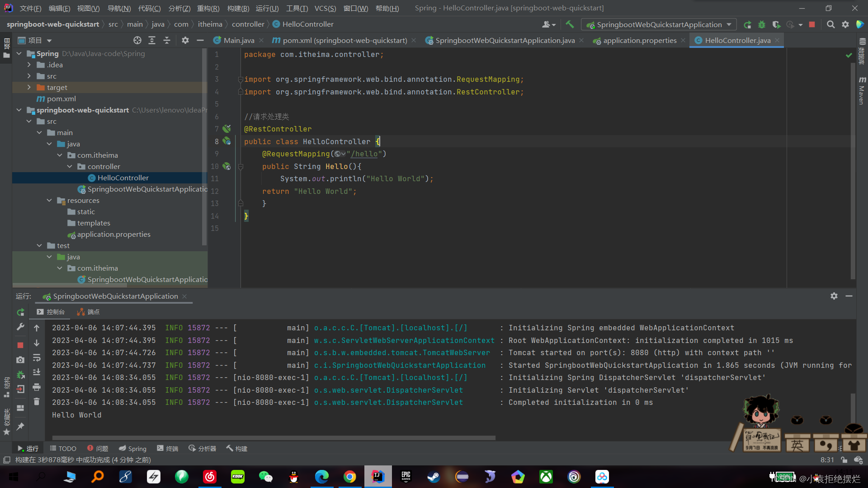868x488 pixels.
Task: Clear console with trash icon
Action: click(37, 401)
